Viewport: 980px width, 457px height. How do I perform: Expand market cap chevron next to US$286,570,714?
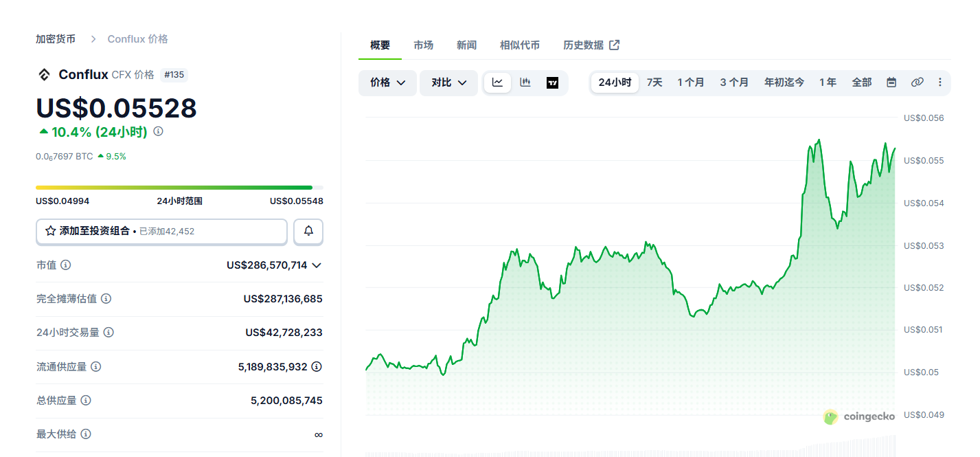click(317, 265)
